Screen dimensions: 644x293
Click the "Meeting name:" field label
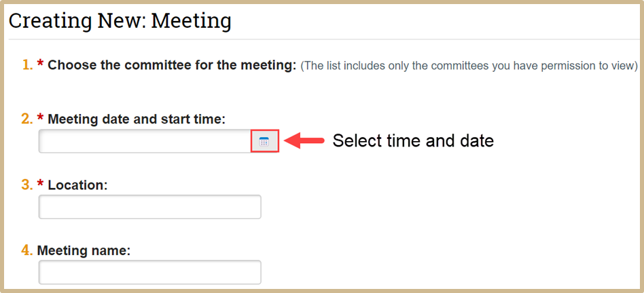(x=84, y=250)
